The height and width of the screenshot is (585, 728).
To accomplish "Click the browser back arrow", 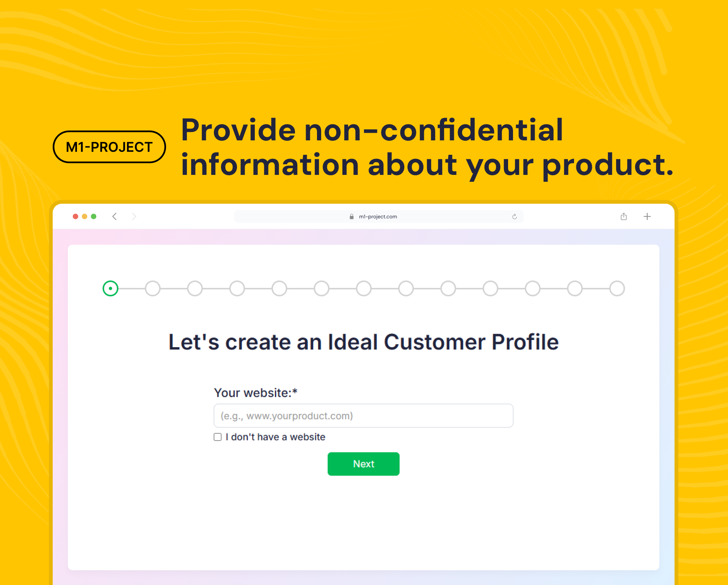I will [x=115, y=217].
